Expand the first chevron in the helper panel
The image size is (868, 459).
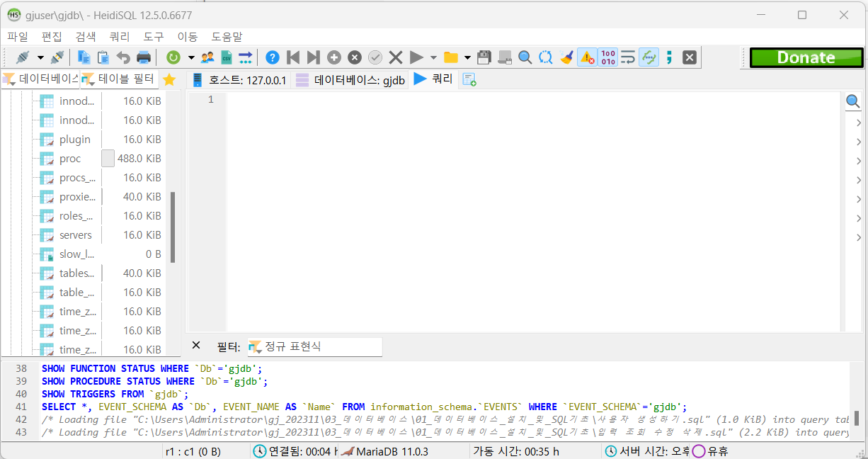(858, 123)
